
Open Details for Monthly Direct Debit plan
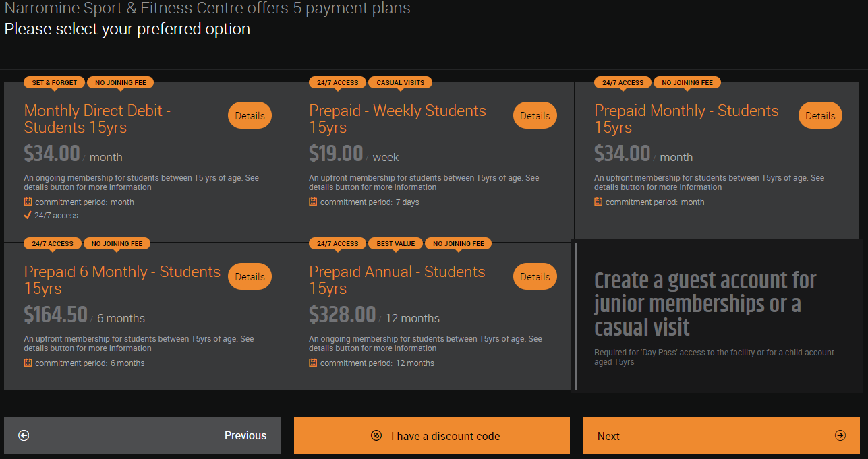coord(250,115)
